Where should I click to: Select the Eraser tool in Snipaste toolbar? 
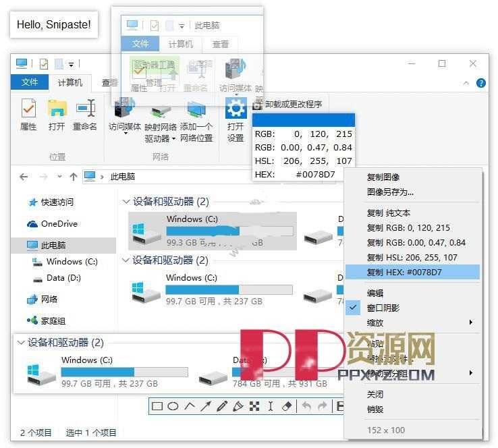(x=287, y=406)
